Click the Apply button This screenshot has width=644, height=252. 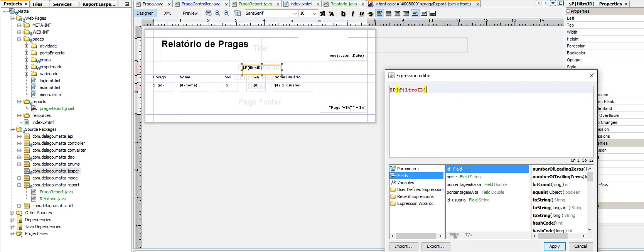pos(554,246)
